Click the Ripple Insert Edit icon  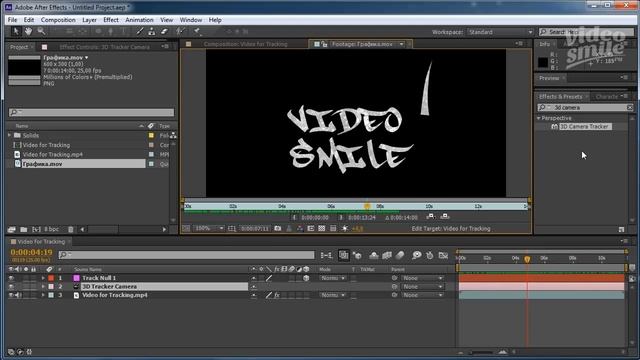click(430, 216)
